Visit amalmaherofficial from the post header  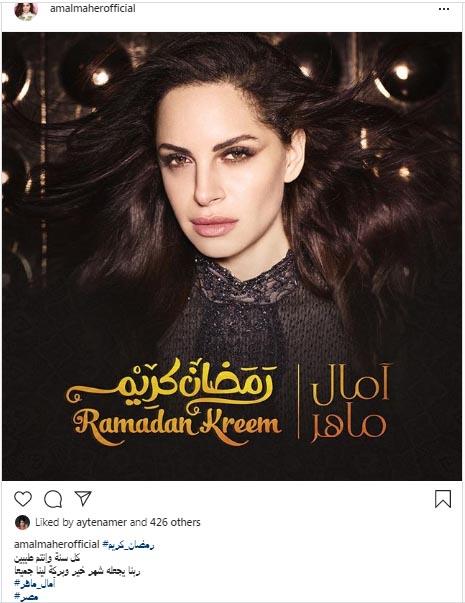[x=92, y=8]
